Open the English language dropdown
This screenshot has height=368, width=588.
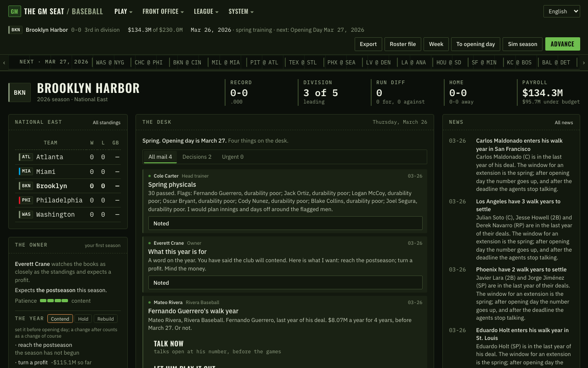[x=562, y=11]
